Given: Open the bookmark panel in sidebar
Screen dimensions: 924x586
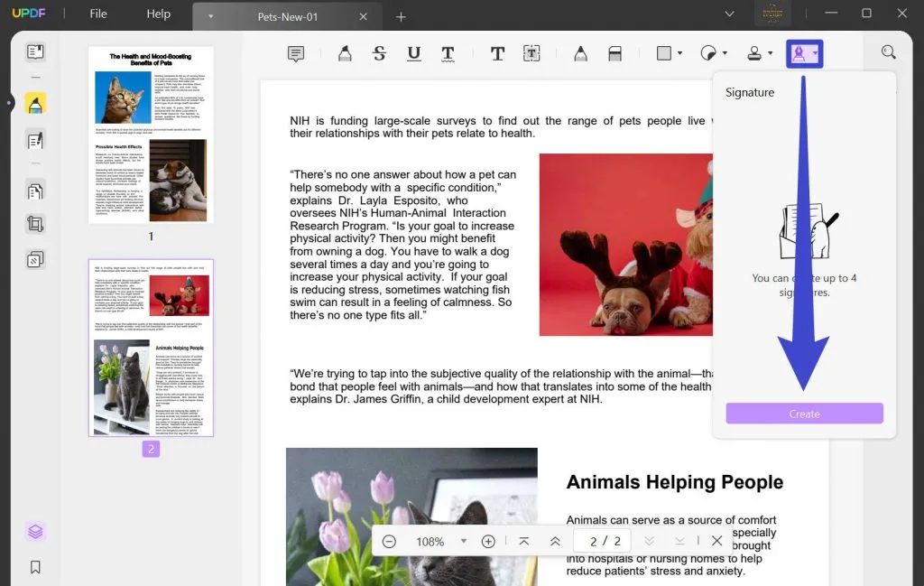Looking at the screenshot, I should tap(35, 567).
